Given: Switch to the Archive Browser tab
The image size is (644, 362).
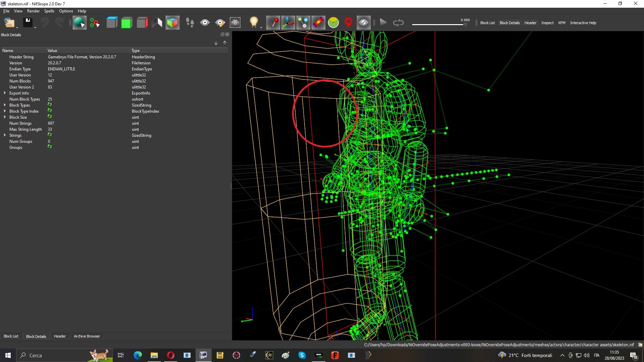Looking at the screenshot, I should (x=87, y=336).
